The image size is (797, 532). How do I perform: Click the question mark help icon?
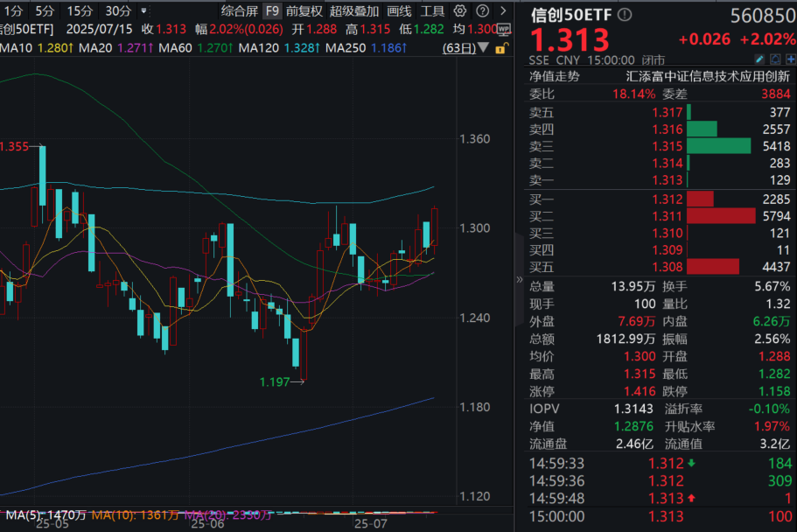coord(483,11)
